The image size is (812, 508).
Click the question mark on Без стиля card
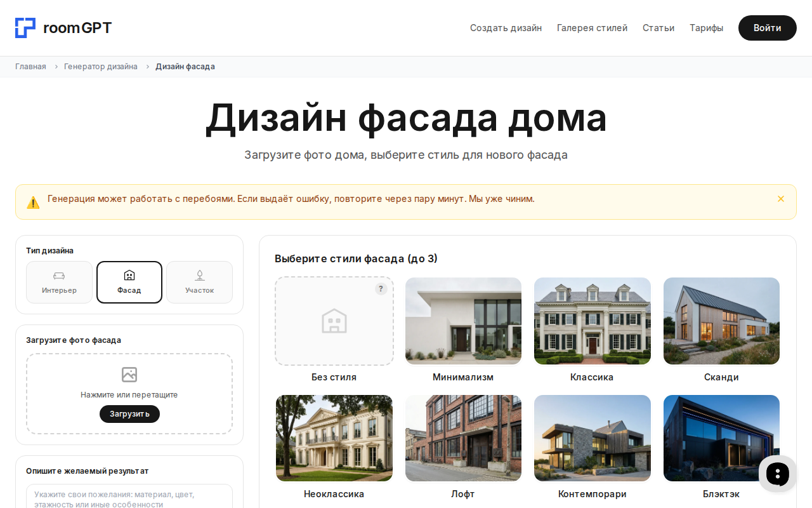(x=381, y=288)
